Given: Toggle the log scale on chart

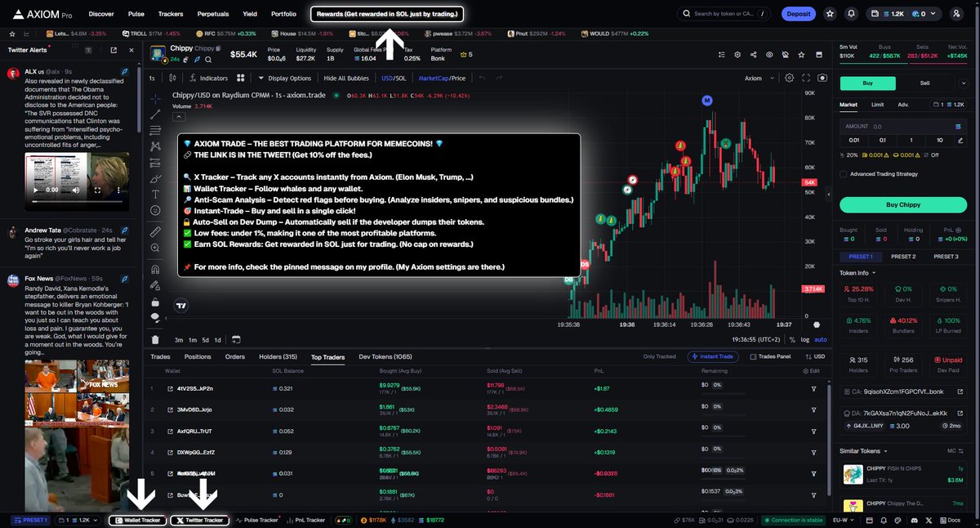Looking at the screenshot, I should (806, 339).
